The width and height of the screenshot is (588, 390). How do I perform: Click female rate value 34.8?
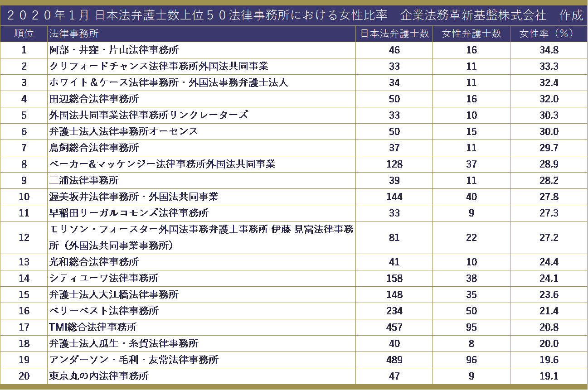coord(549,50)
